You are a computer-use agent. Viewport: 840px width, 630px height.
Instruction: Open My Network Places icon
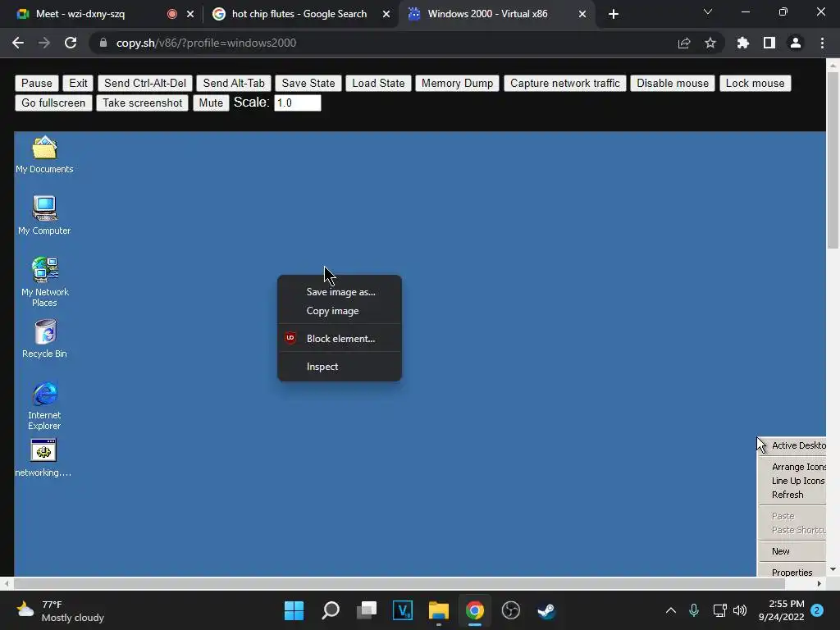click(x=45, y=282)
